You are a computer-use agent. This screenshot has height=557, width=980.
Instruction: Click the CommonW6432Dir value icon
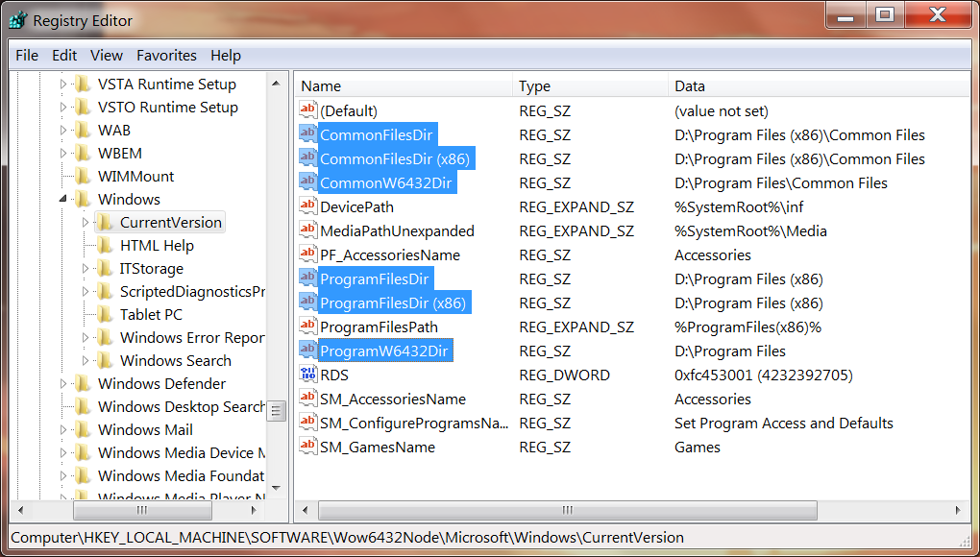tap(307, 182)
